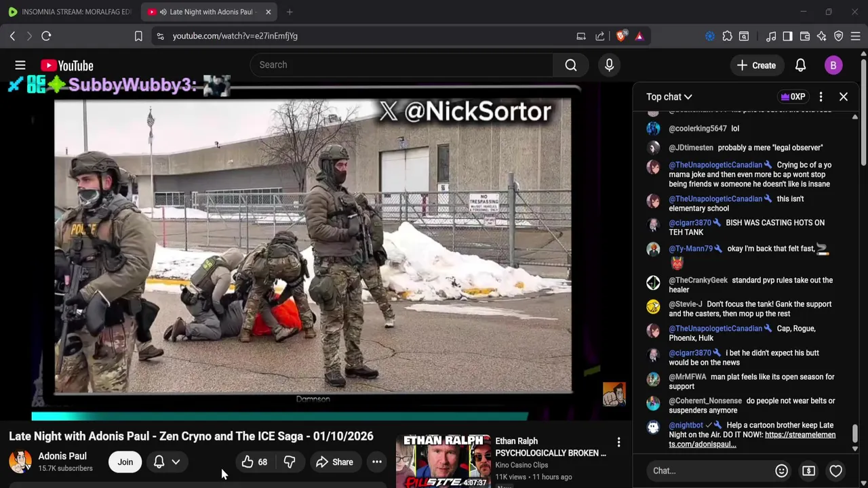Open the streamelements.com link in chat
This screenshot has width=868, height=488.
752,439
